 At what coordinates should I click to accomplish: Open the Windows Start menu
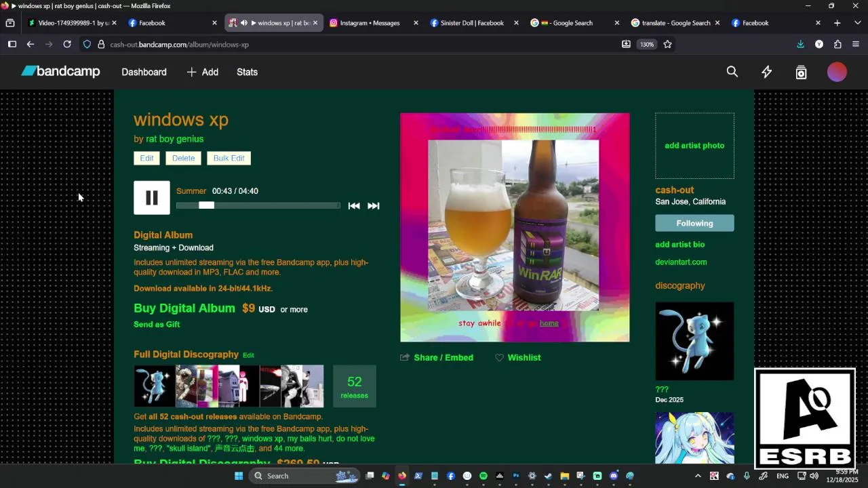click(239, 476)
